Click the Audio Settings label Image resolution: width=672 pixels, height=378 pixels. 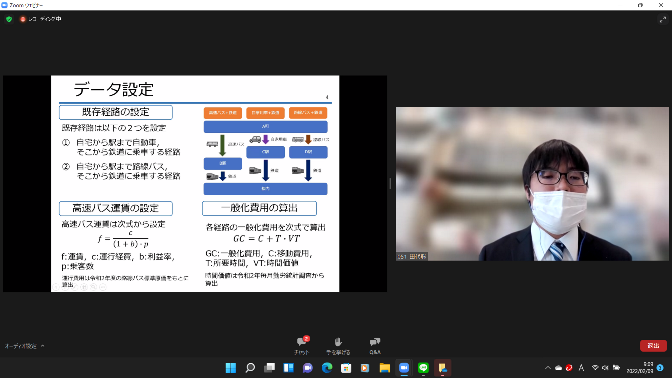coord(21,346)
